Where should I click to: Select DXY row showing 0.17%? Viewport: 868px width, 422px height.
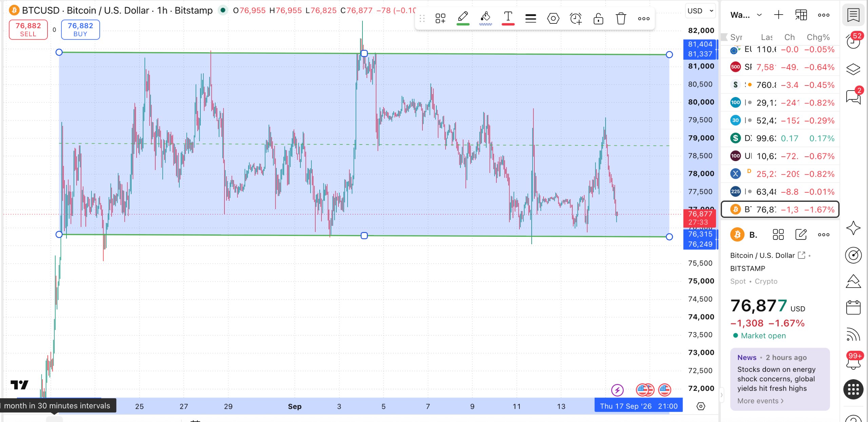coord(780,138)
